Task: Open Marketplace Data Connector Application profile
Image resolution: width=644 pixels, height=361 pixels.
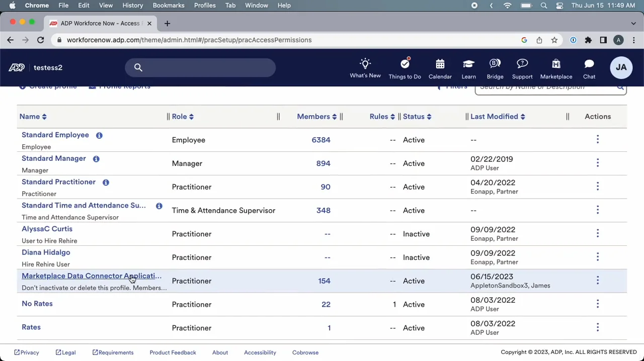Action: click(91, 276)
